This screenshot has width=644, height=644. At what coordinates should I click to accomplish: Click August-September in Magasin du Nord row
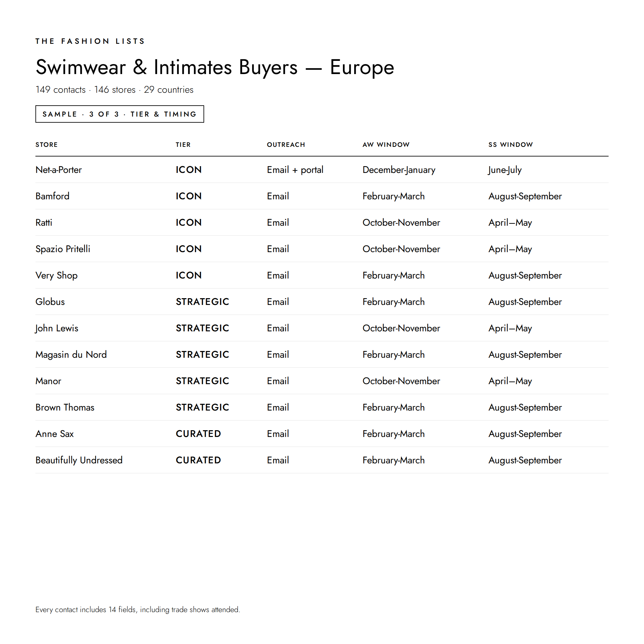coord(525,354)
